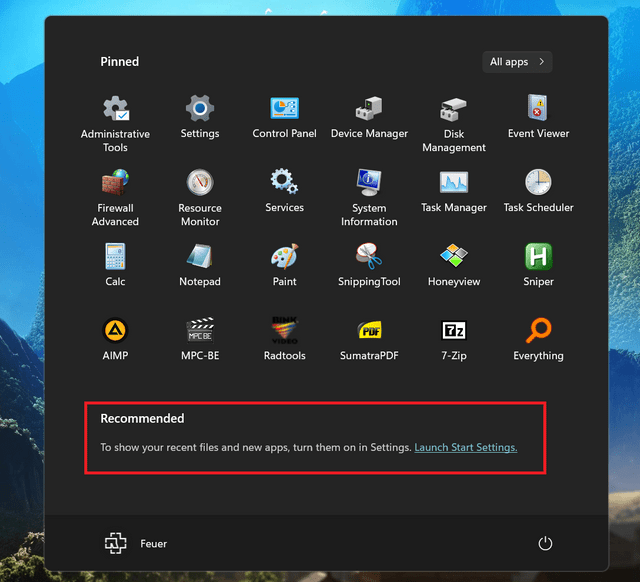Open Task Scheduler

(538, 191)
